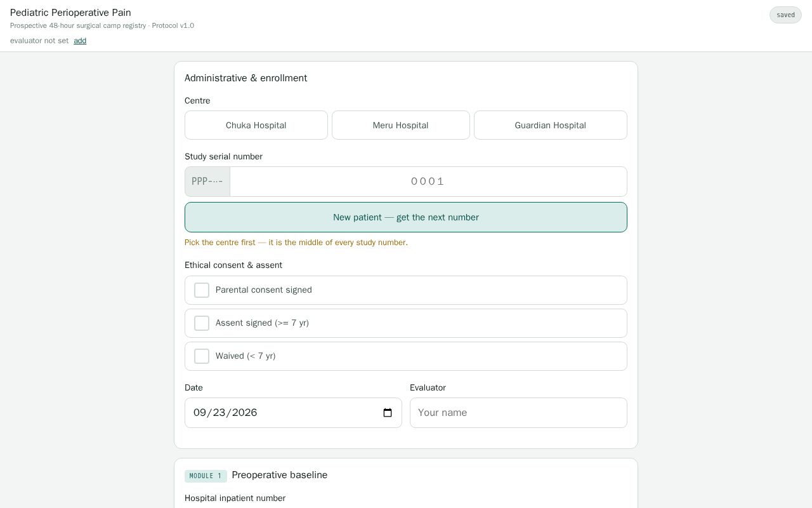Viewport: 812px width, 508px height.
Task: Click into the Evaluator name field
Action: (x=518, y=413)
